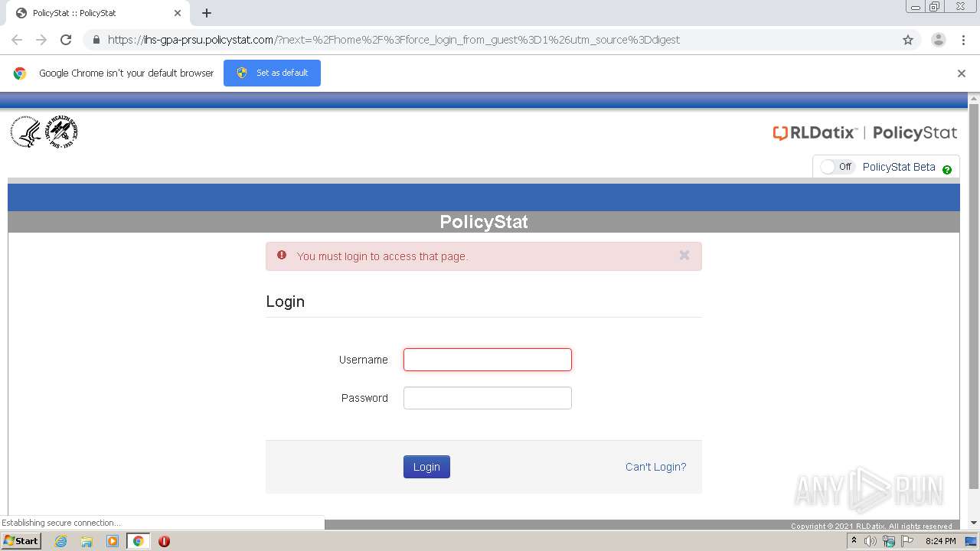Click the network tray icon
The width and height of the screenshot is (980, 551).
click(889, 541)
